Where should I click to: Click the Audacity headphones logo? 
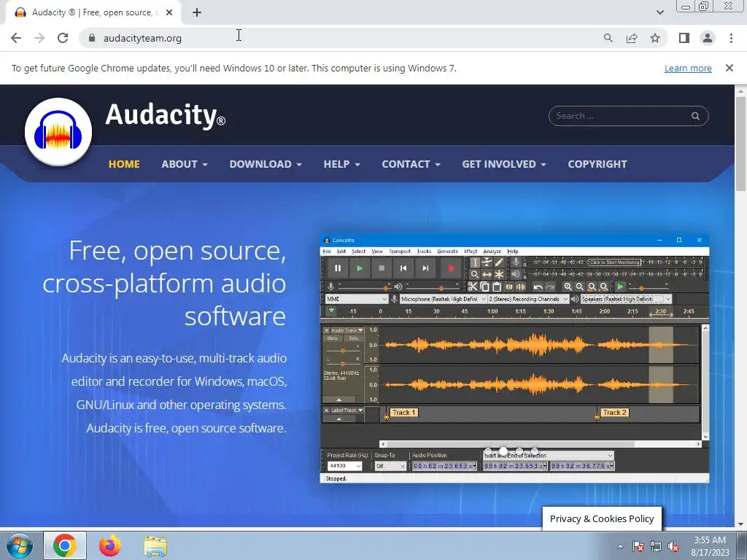coord(58,132)
